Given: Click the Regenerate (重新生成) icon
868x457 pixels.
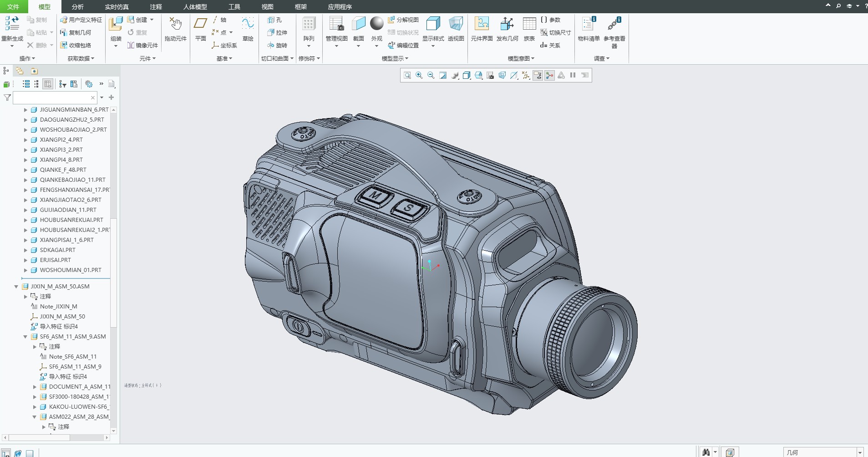Looking at the screenshot, I should point(12,24).
